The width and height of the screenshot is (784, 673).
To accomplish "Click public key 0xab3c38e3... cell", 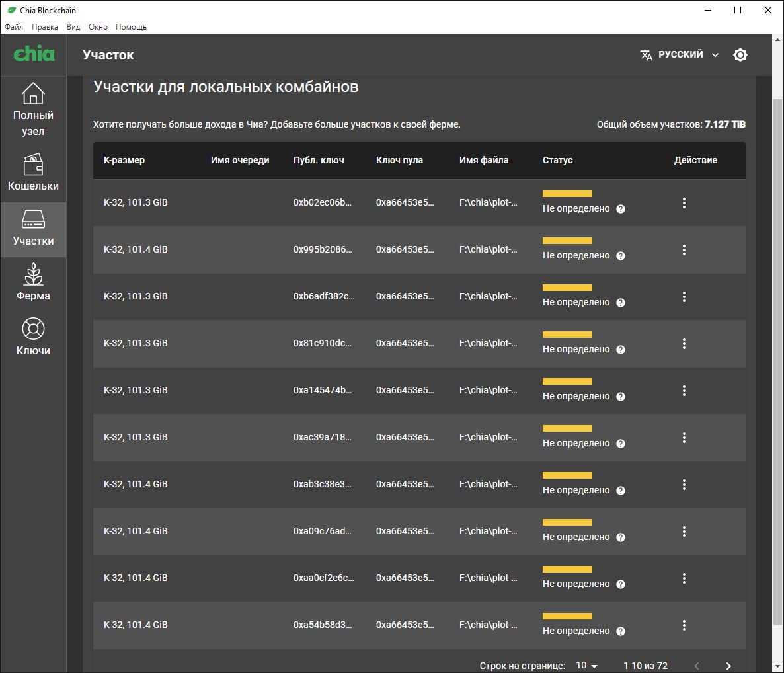I will coord(323,485).
